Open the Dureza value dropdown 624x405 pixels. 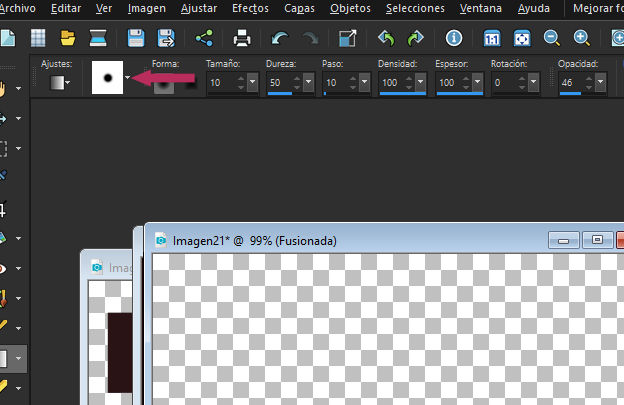point(308,82)
